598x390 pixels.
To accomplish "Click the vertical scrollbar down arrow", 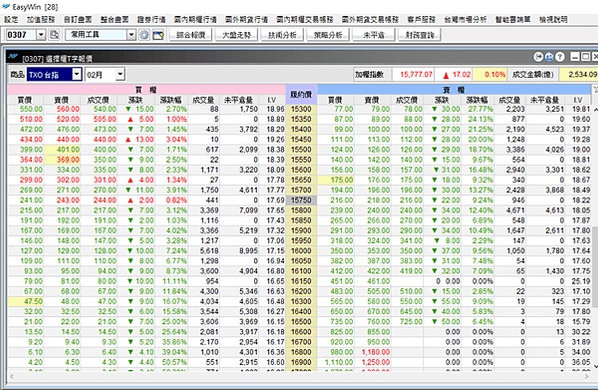I will [595, 367].
